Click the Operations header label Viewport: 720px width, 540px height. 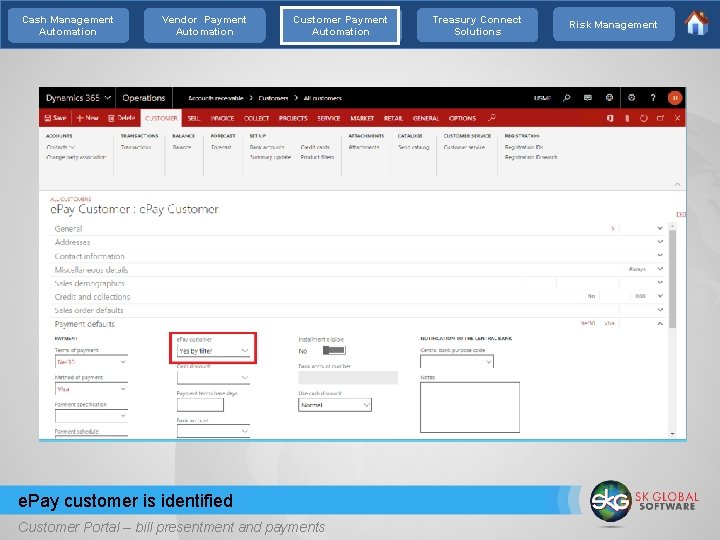coord(144,98)
